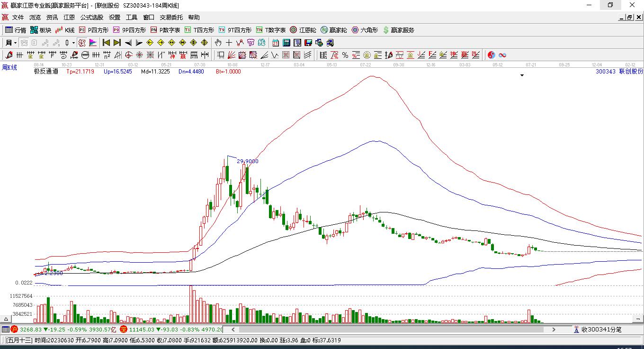Image resolution: width=644 pixels, height=349 pixels.
Task: Click the yin-yang icon
Action: coord(492,55)
